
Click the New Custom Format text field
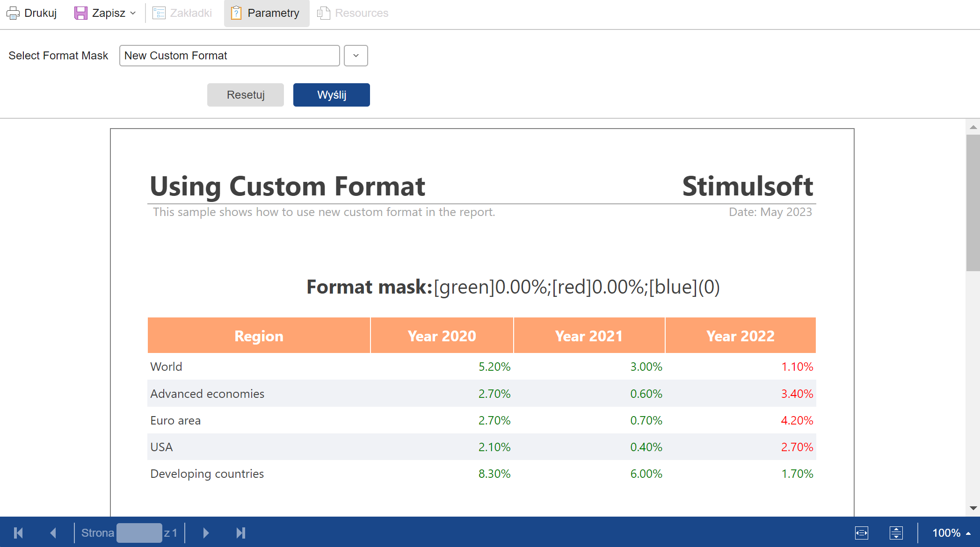[229, 56]
